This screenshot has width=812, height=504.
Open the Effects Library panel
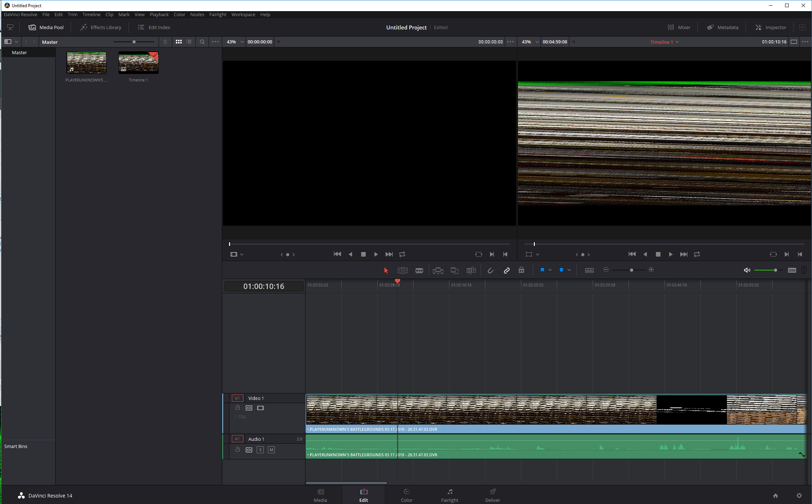[x=101, y=27]
